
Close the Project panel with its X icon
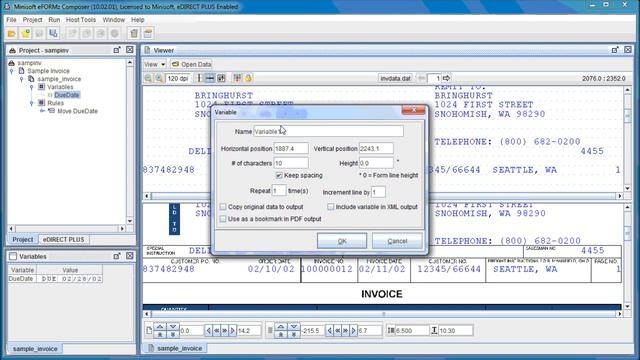pyautogui.click(x=129, y=50)
